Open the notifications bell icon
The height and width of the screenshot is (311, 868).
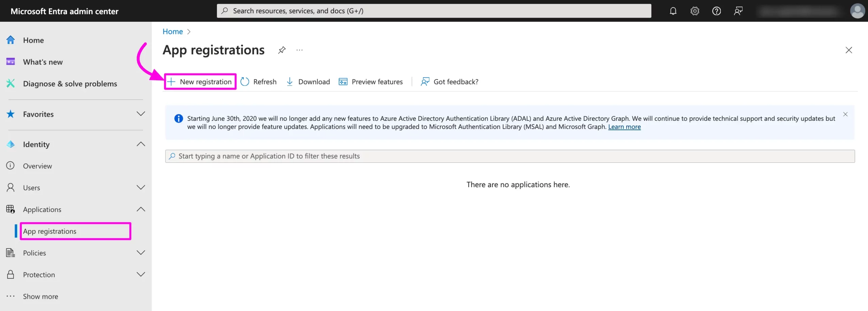[x=673, y=11]
